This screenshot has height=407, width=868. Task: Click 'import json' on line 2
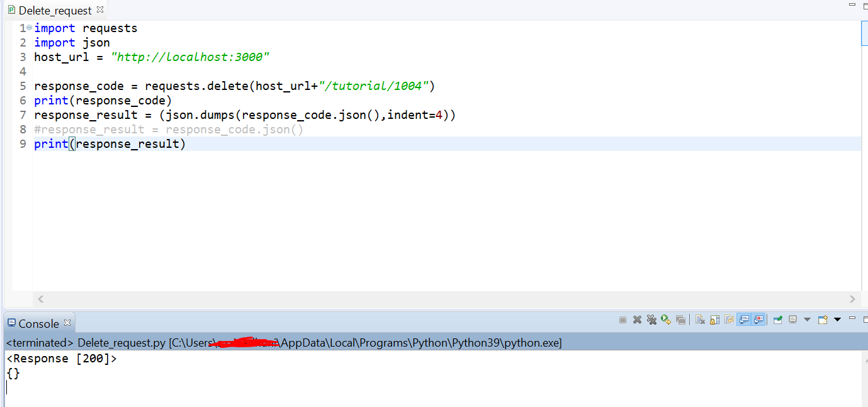tap(72, 43)
